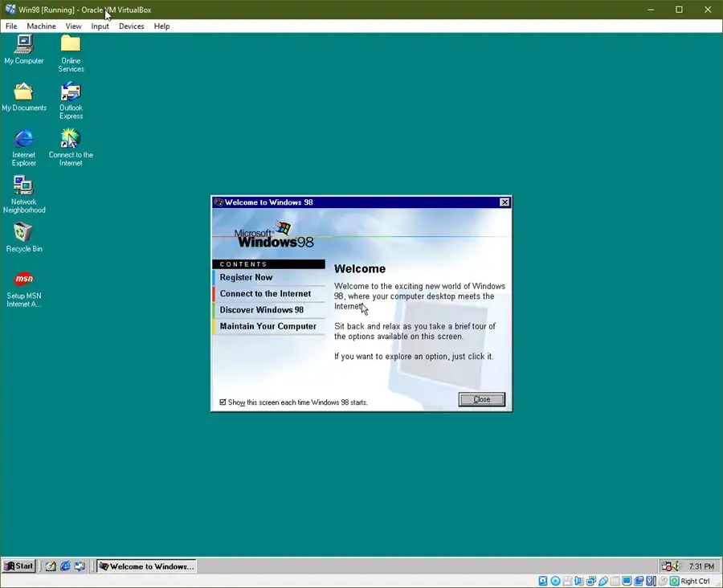Click VirtualBox recording status icon
The width and height of the screenshot is (723, 588).
point(639,581)
